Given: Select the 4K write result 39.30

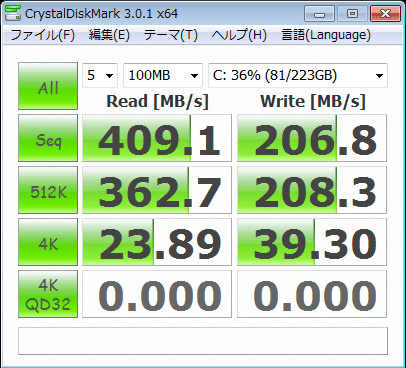Looking at the screenshot, I should (312, 242).
